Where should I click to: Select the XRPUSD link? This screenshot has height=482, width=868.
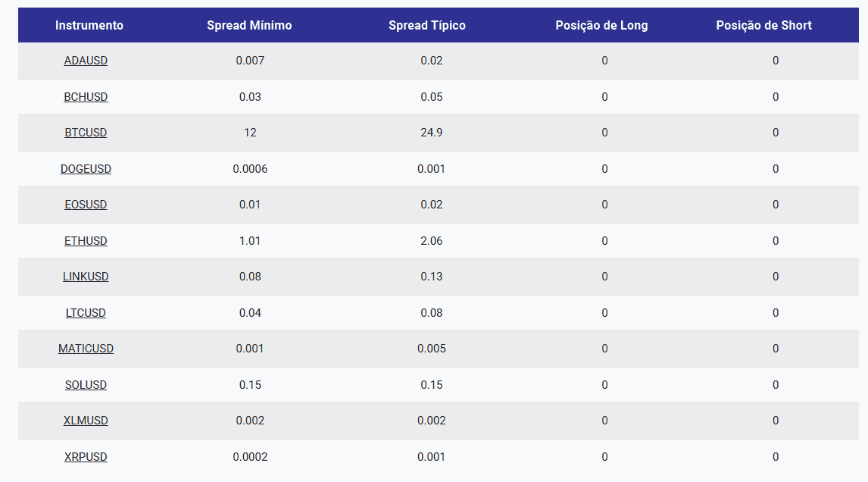tap(86, 457)
